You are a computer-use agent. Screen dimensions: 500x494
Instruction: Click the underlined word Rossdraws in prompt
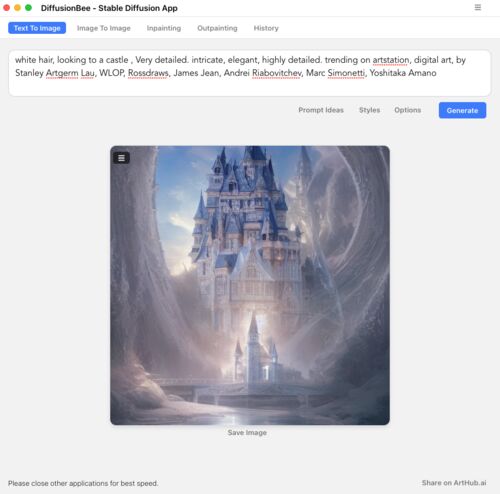[148, 73]
